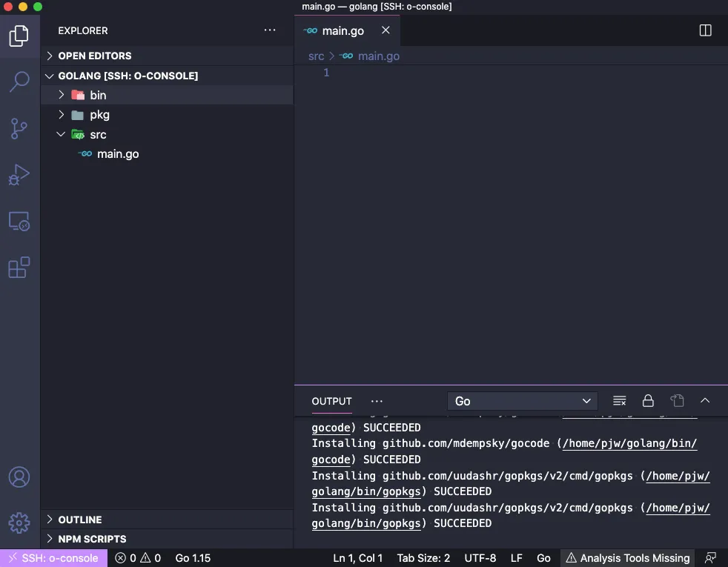728x567 pixels.
Task: Open the Extensions view
Action: (19, 268)
